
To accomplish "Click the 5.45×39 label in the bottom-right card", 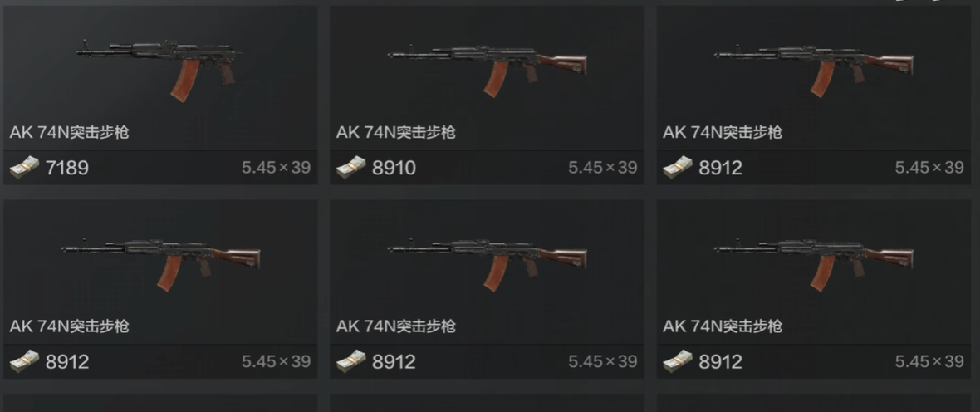I will pos(929,361).
